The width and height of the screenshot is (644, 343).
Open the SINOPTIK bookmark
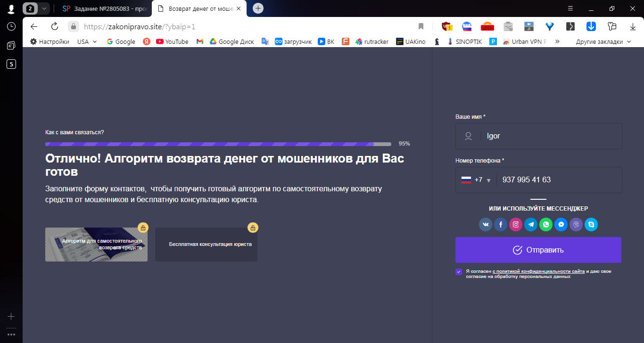(464, 41)
